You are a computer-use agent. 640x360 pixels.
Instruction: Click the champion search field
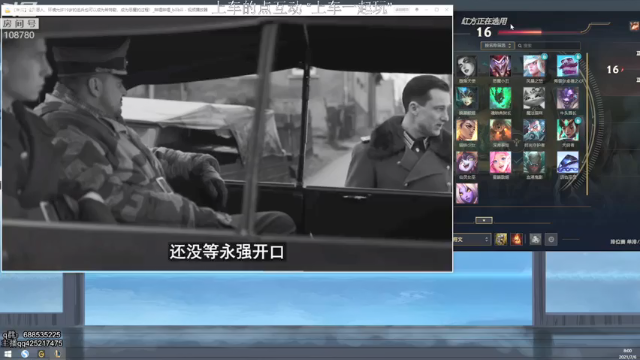pyautogui.click(x=549, y=45)
